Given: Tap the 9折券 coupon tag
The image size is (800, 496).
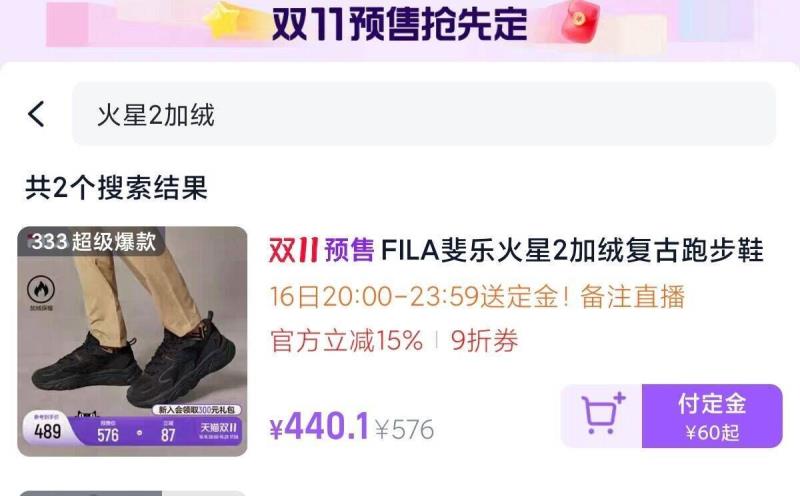Looking at the screenshot, I should (484, 340).
